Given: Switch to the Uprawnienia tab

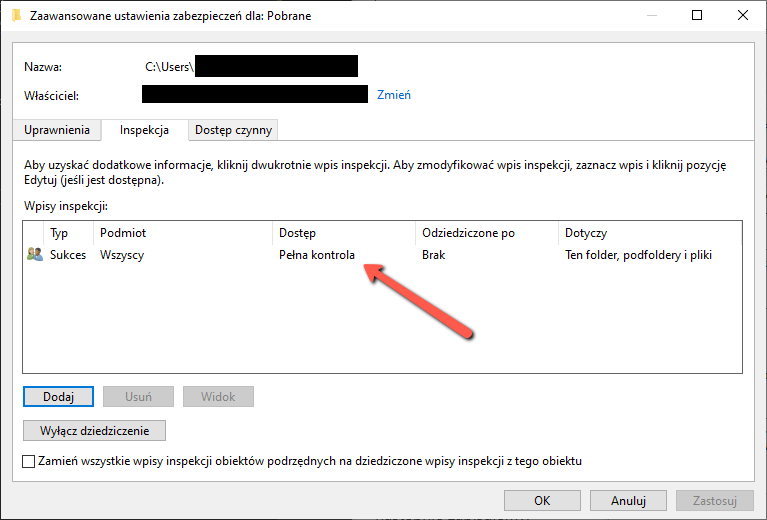Looking at the screenshot, I should click(57, 130).
